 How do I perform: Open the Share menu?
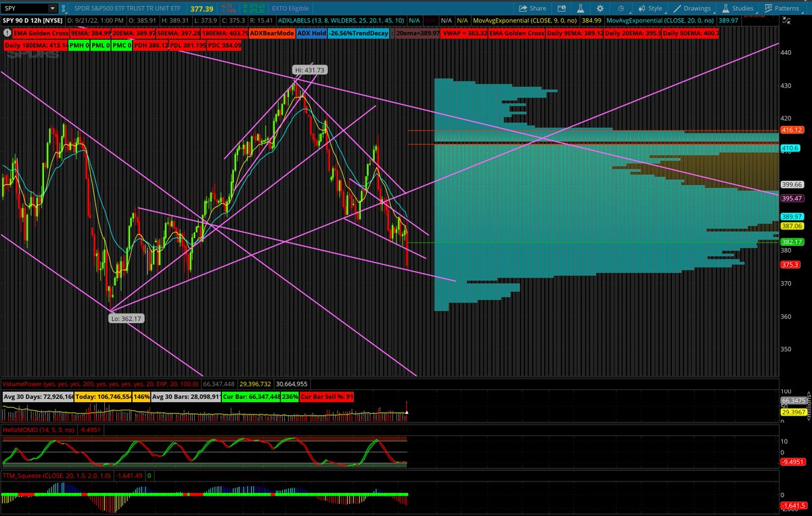click(x=533, y=9)
